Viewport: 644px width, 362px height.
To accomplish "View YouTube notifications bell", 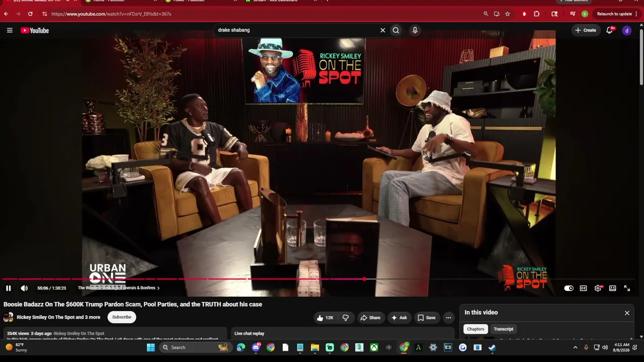I will 610,30.
